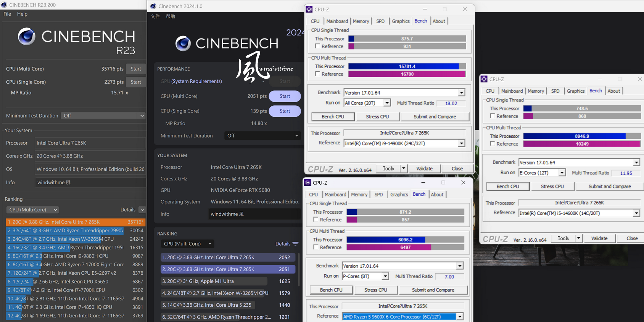The image size is (644, 322).
Task: Open the 'All Cores (20T)' Run on dropdown
Action: (x=387, y=103)
